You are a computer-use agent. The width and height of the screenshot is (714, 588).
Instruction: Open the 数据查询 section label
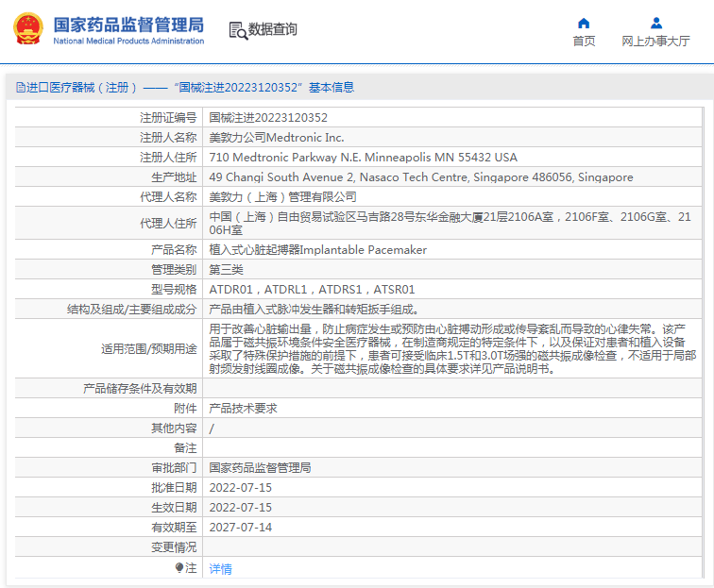pos(273,30)
